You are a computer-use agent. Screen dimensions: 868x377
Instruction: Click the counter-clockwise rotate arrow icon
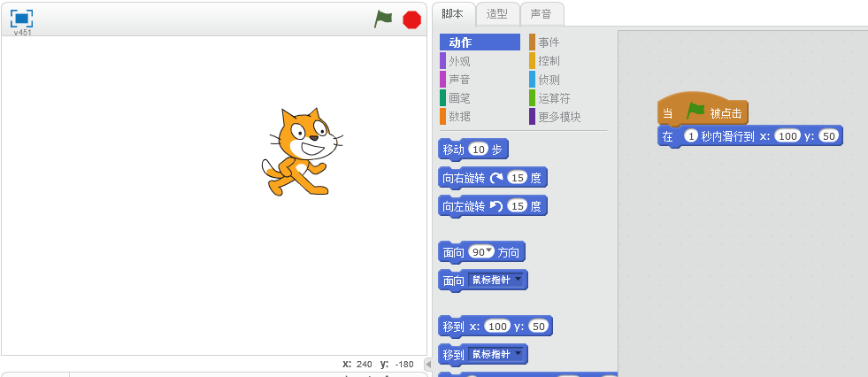click(496, 206)
